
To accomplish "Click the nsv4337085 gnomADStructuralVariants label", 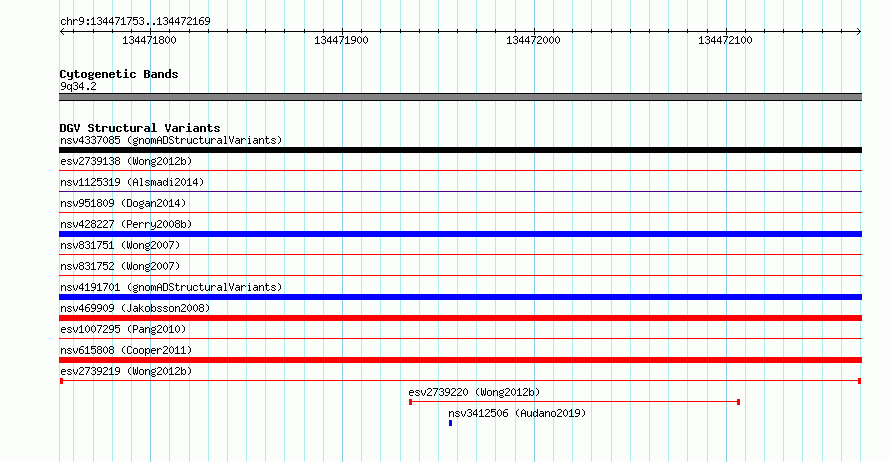I will 171,140.
